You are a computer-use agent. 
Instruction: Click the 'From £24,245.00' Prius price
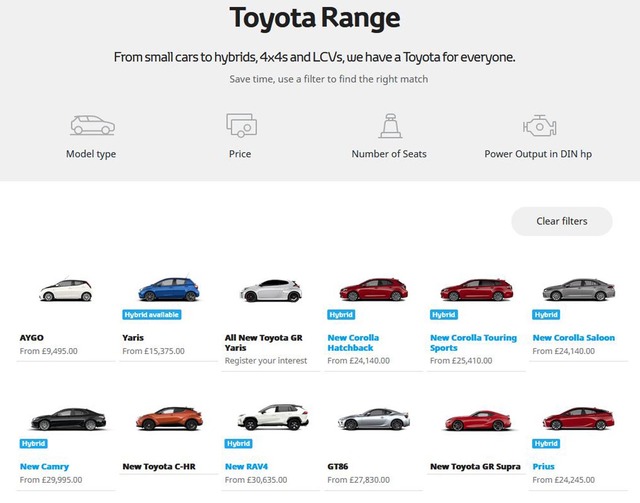click(x=564, y=480)
